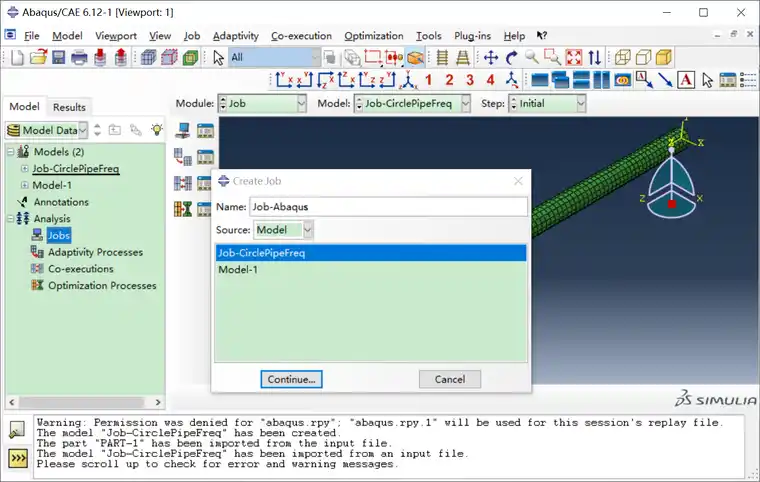The image size is (760, 482).
Task: Click the Continue... button
Action: click(x=291, y=379)
